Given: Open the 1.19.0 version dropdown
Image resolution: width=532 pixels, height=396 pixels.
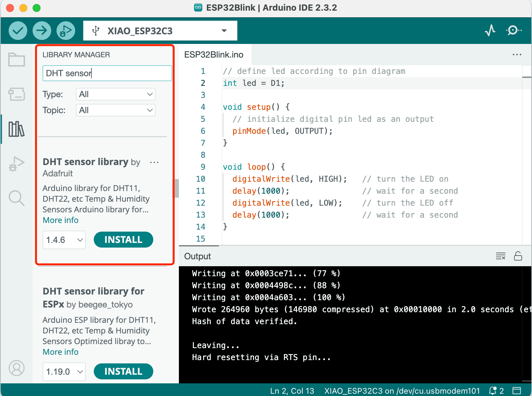Looking at the screenshot, I should coord(64,372).
